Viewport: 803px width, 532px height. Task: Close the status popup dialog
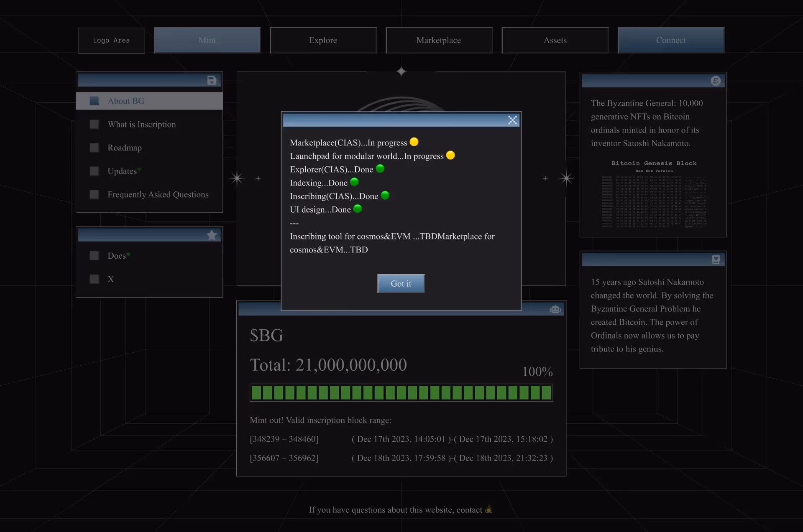point(512,120)
